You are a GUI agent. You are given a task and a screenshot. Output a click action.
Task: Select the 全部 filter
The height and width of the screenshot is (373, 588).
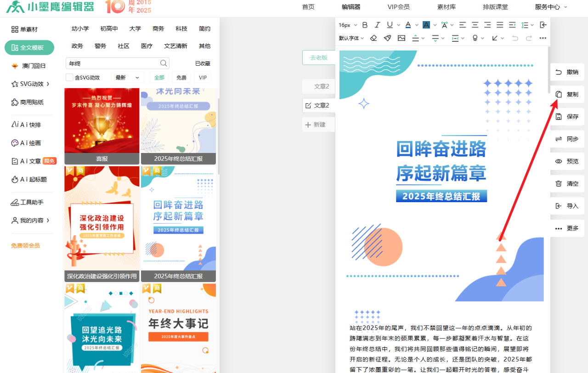coord(159,78)
